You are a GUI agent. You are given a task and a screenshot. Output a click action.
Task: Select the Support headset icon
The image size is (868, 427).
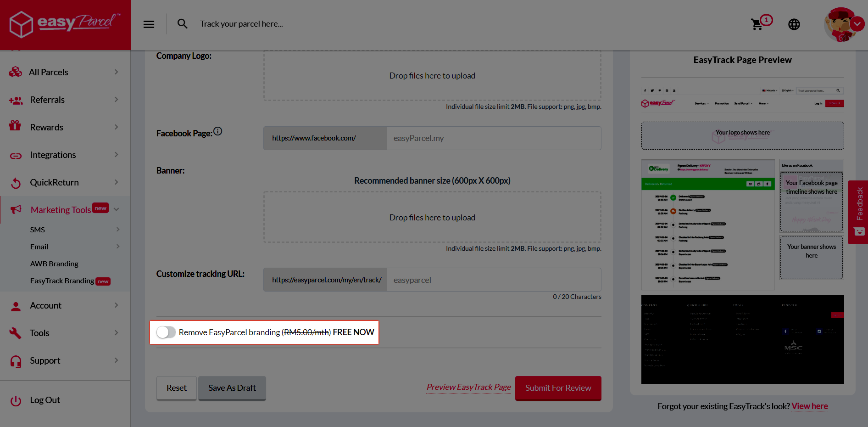[x=15, y=361]
